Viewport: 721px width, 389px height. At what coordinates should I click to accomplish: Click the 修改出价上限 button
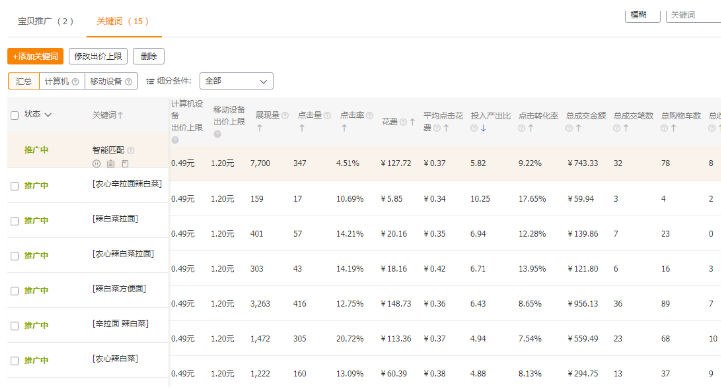(x=98, y=56)
